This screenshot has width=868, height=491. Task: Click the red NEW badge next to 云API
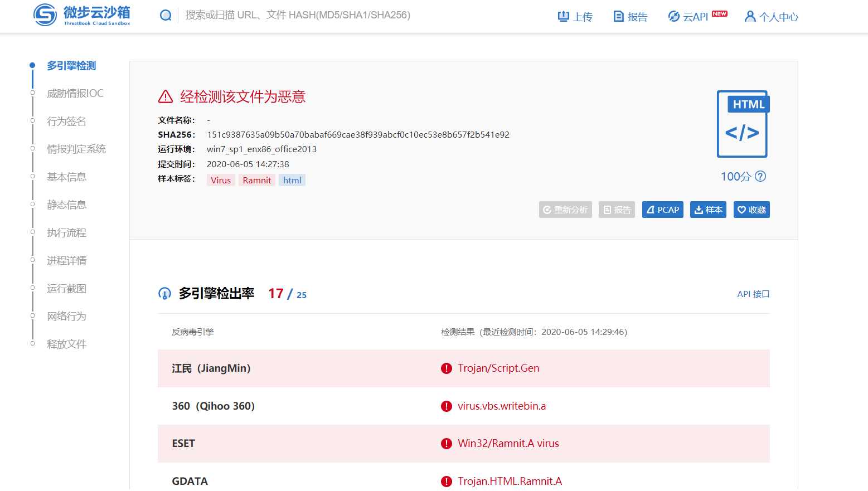720,13
